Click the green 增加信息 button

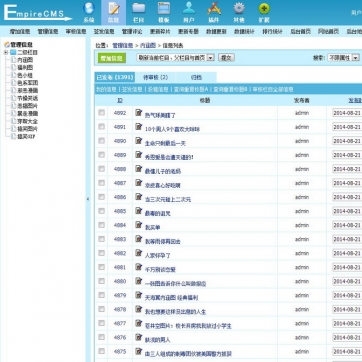click(x=112, y=58)
